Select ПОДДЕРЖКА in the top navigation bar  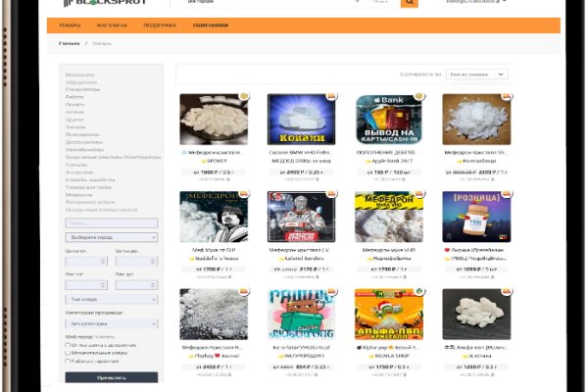pyautogui.click(x=160, y=25)
